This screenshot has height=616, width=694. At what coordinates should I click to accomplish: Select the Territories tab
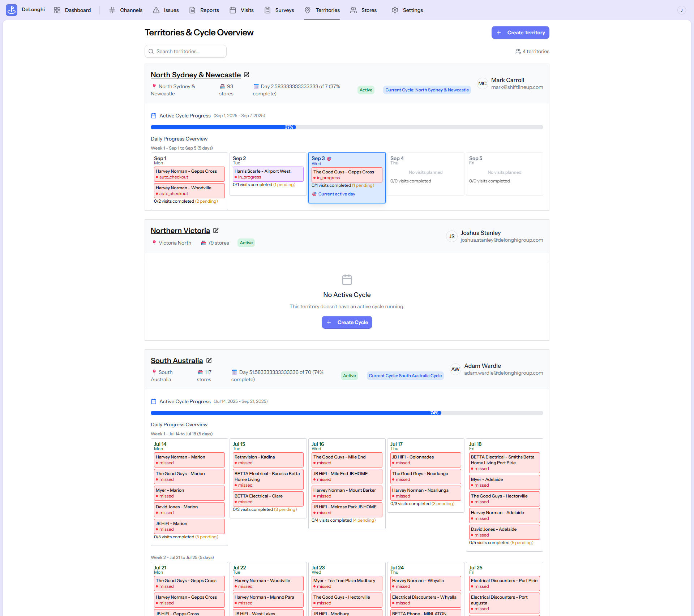[322, 10]
